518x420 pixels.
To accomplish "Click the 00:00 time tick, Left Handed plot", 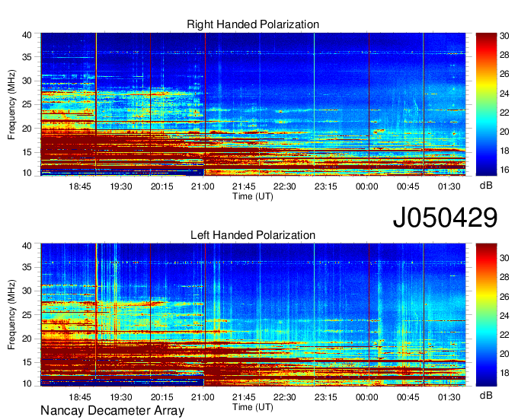I will tap(366, 397).
